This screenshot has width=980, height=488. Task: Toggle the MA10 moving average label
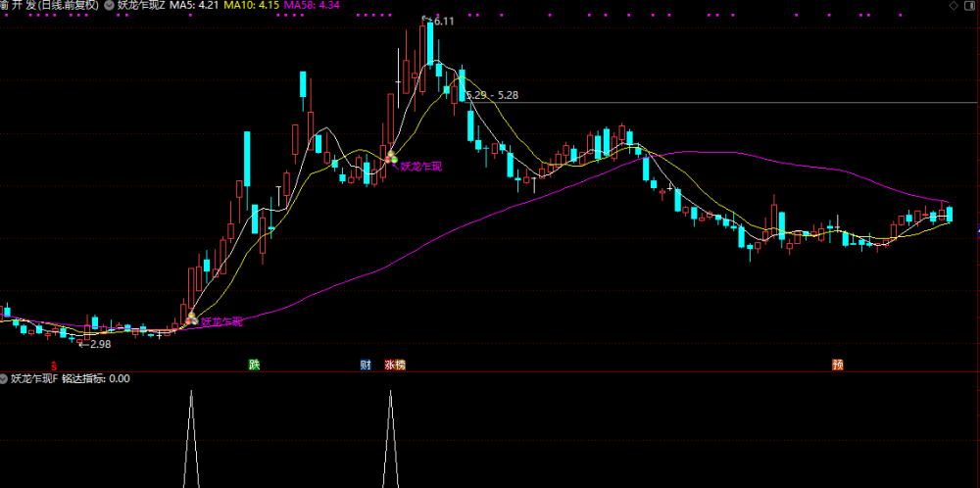251,6
